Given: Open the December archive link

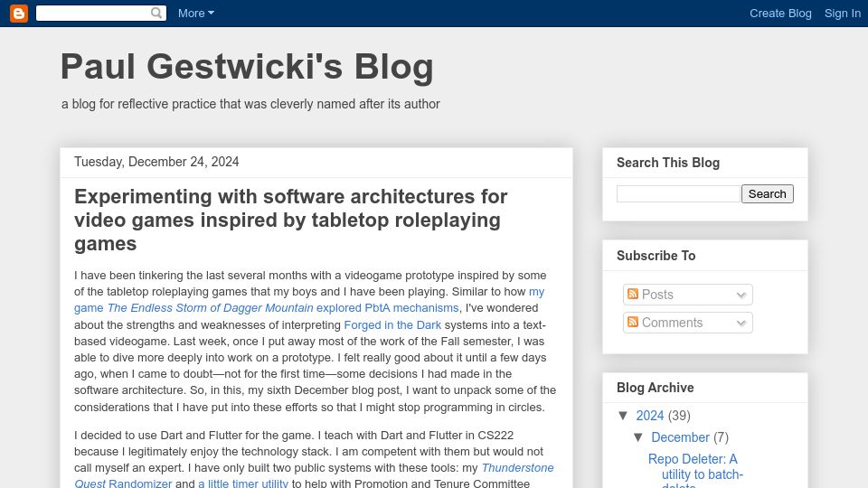Looking at the screenshot, I should [x=680, y=437].
